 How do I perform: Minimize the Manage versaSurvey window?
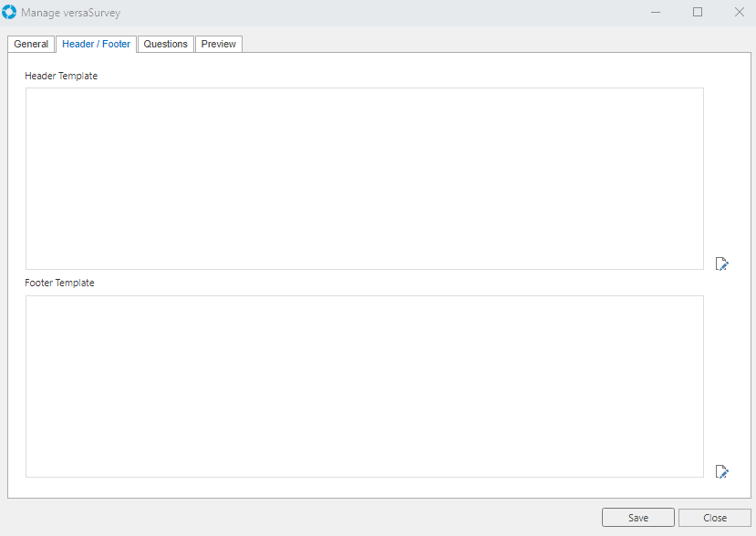656,13
